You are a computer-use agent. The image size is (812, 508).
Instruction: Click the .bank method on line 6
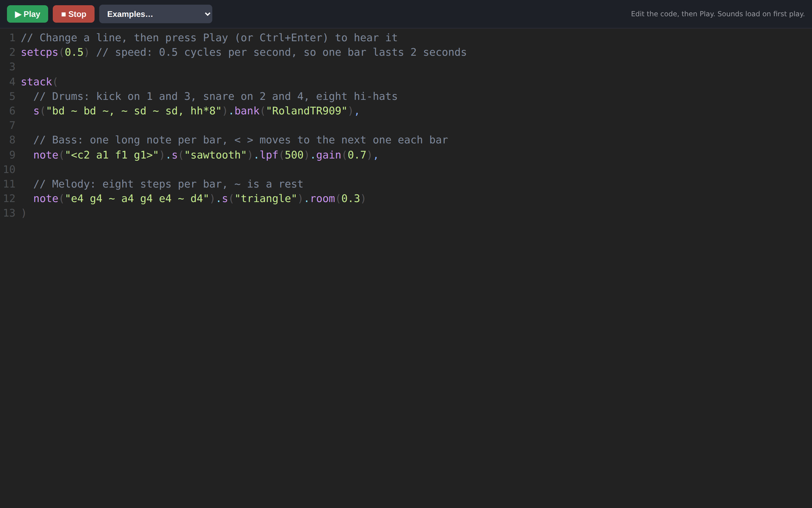tap(244, 111)
